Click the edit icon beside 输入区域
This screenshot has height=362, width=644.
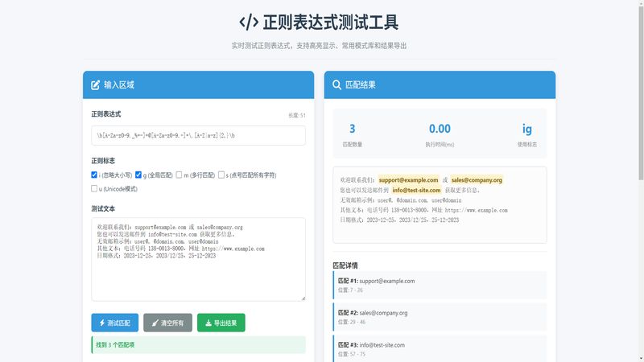[x=96, y=84]
